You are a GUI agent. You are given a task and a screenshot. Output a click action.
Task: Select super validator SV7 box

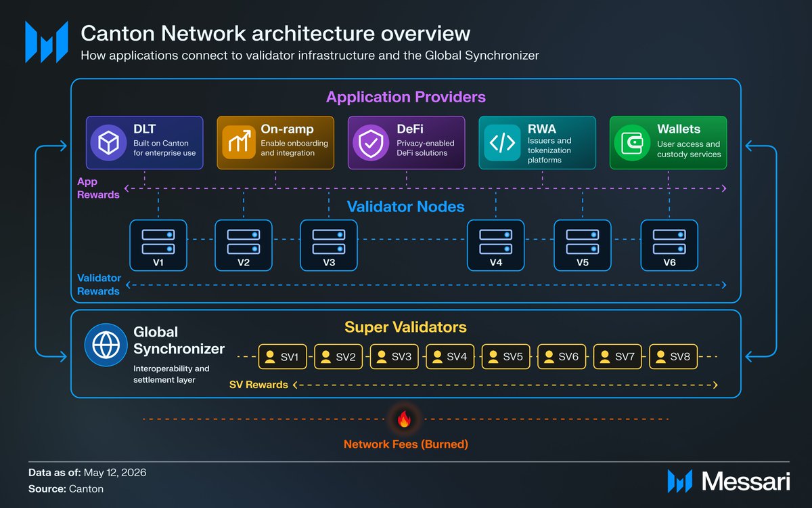618,357
